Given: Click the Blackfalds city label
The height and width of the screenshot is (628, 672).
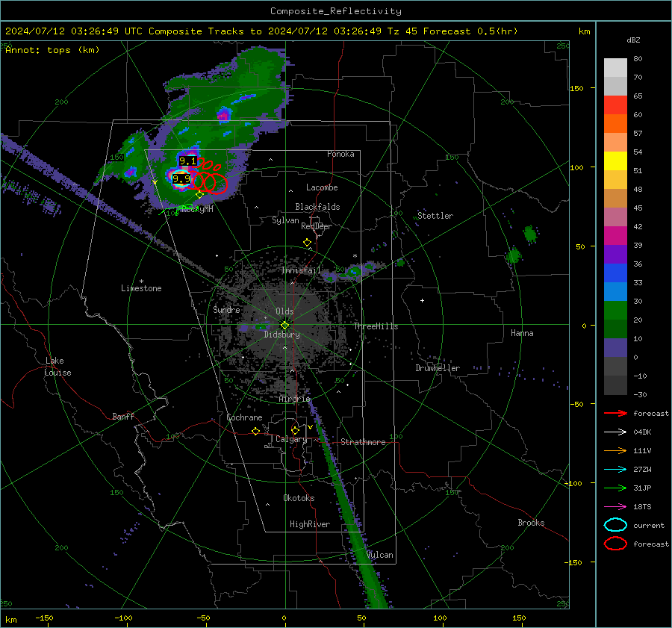Looking at the screenshot, I should point(317,207).
